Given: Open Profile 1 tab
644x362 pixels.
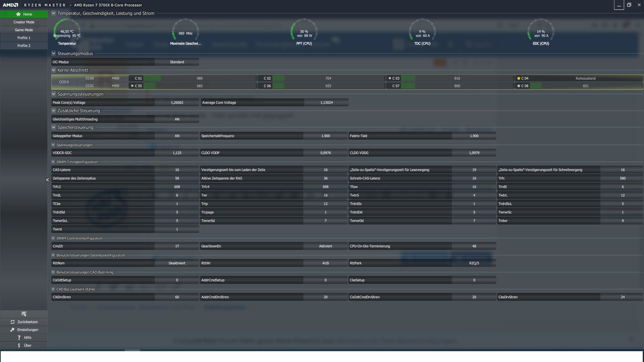Looking at the screenshot, I should [24, 38].
